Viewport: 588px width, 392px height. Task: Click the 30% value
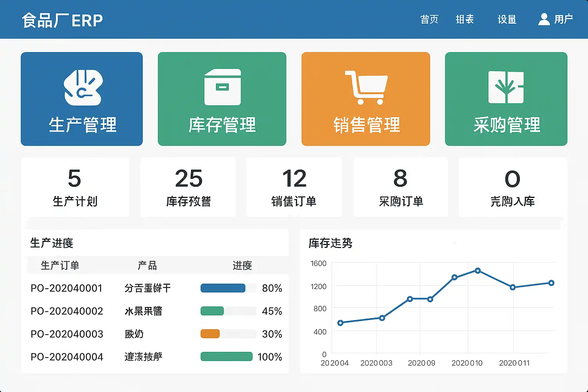coord(272,334)
